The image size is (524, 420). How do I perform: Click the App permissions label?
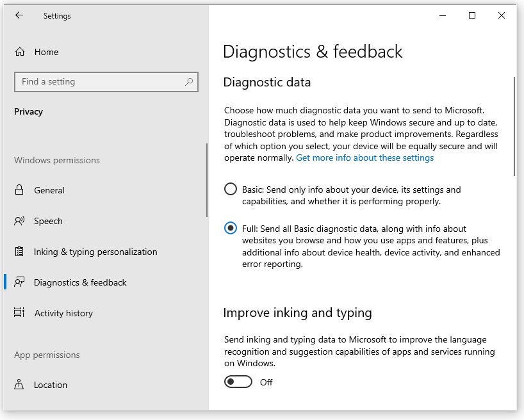47,355
